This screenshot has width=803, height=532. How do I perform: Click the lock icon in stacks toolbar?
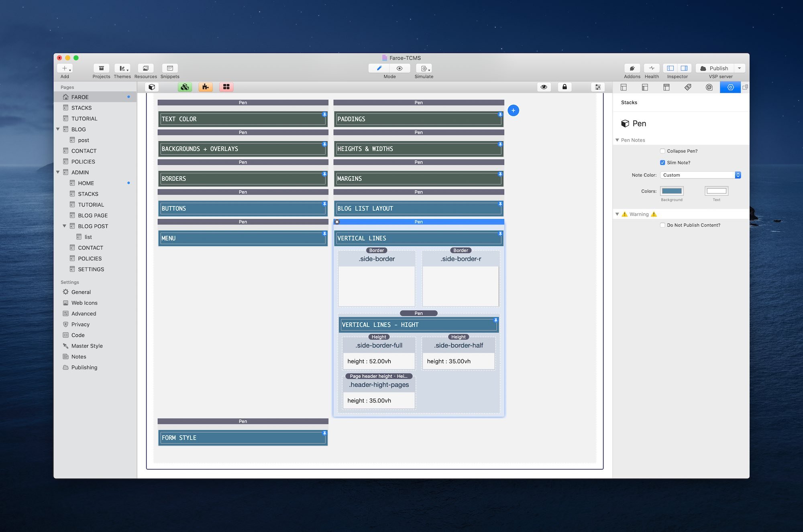click(x=565, y=87)
